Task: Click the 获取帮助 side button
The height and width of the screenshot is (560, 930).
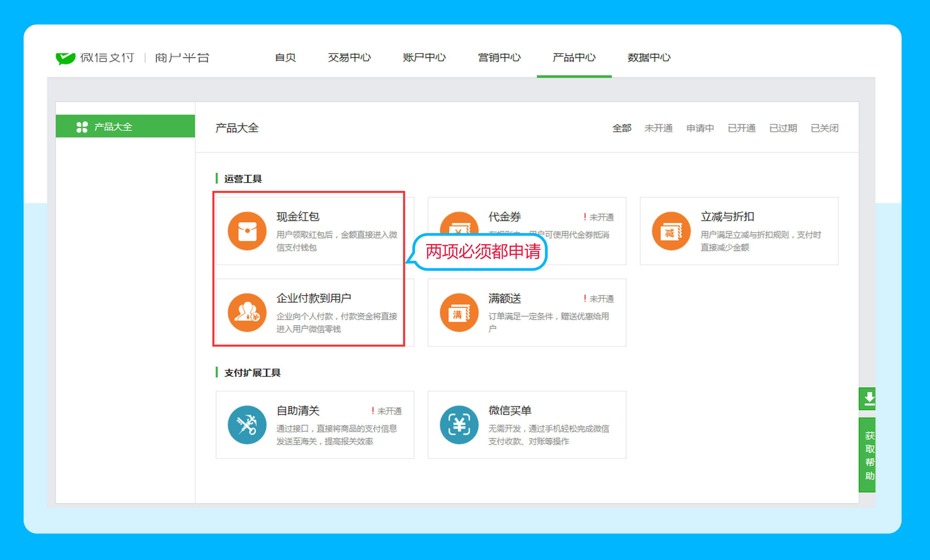Action: [x=868, y=455]
